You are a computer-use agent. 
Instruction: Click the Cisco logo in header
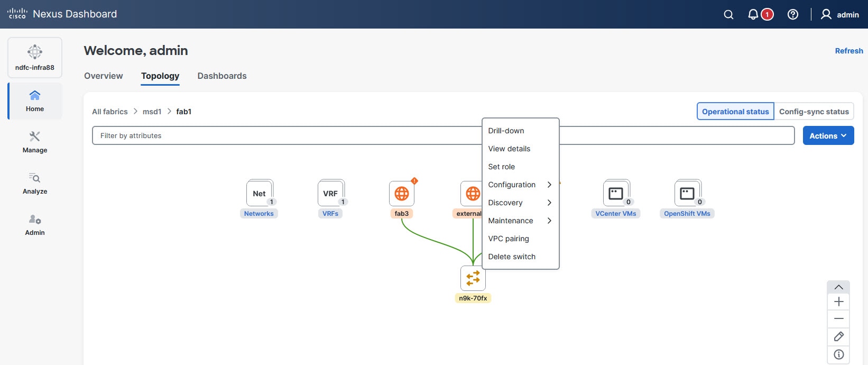click(17, 14)
